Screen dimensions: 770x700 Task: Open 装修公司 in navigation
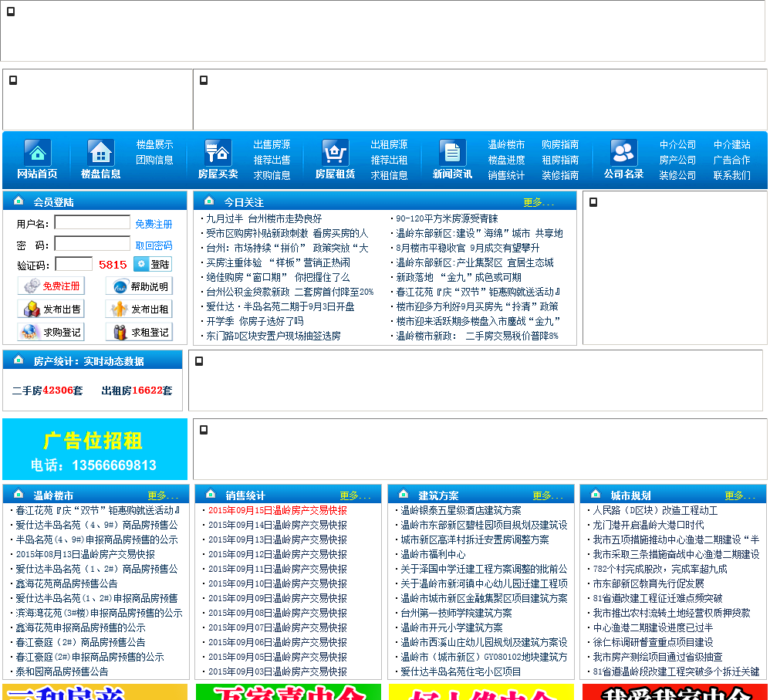[x=677, y=175]
